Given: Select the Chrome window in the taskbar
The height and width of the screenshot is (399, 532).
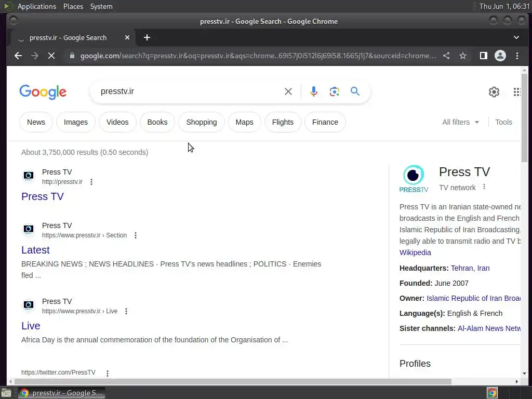Looking at the screenshot, I should pos(61,393).
